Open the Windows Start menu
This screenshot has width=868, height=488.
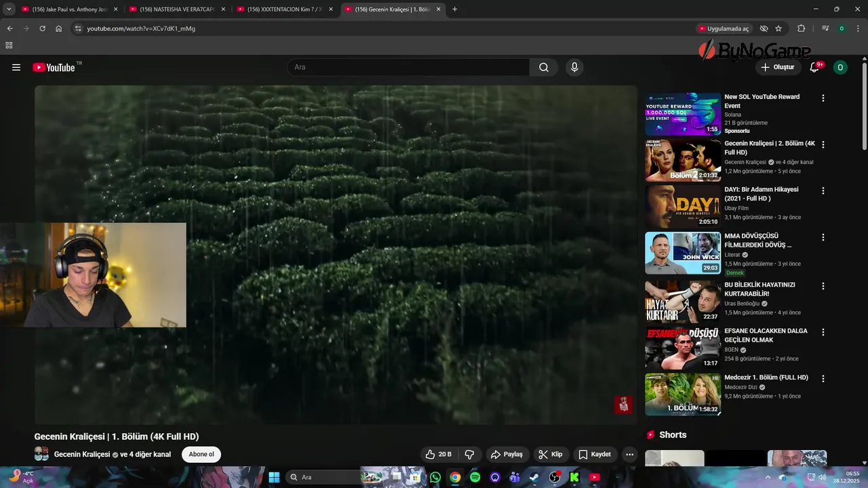(x=274, y=477)
